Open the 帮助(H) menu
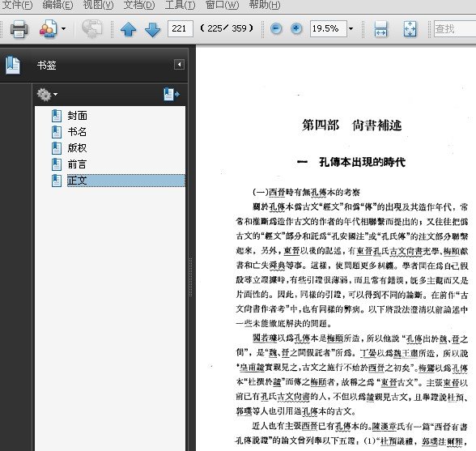The width and height of the screenshot is (476, 451). pyautogui.click(x=265, y=5)
